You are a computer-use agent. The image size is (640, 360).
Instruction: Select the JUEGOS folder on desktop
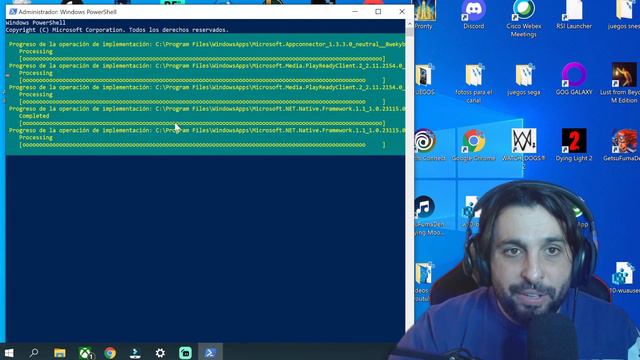pyautogui.click(x=424, y=80)
